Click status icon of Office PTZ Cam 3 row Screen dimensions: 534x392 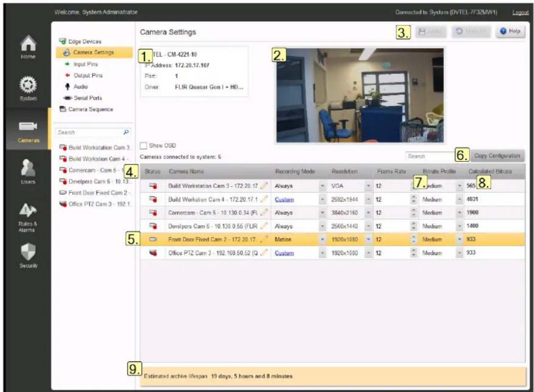click(x=153, y=253)
